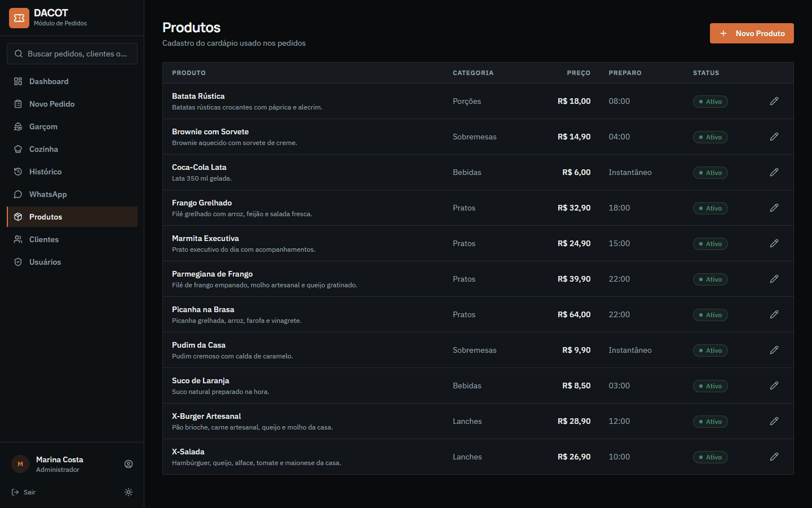Click the pencil icon for Coca-Cola Lata
The height and width of the screenshot is (508, 812).
click(x=774, y=172)
